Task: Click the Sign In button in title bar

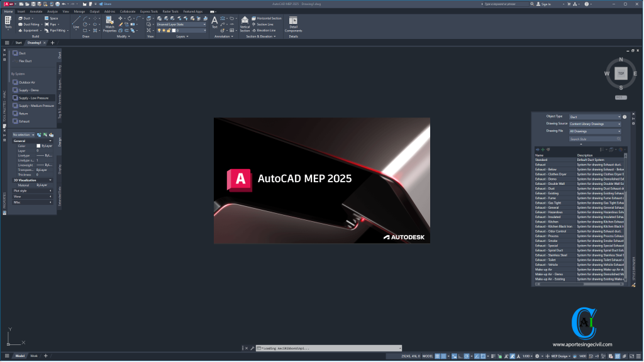Action: click(x=546, y=4)
